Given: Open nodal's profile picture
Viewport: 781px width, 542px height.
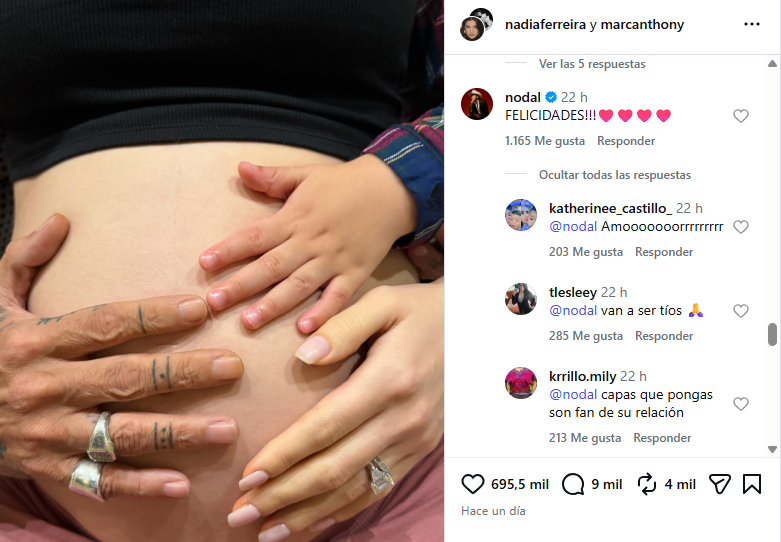Looking at the screenshot, I should (x=477, y=104).
